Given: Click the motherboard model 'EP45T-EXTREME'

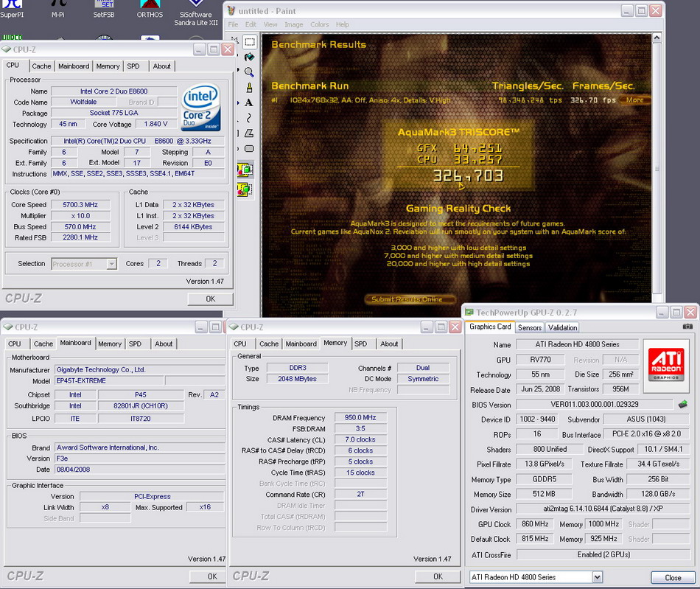Looking at the screenshot, I should 109,381.
